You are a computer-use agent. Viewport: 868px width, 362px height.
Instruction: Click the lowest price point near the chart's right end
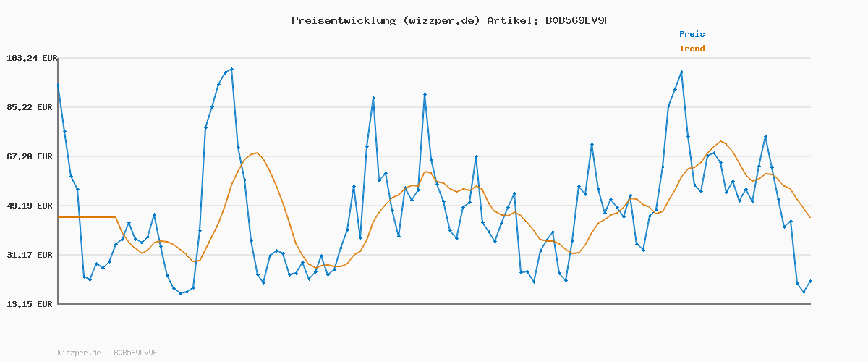click(x=804, y=292)
